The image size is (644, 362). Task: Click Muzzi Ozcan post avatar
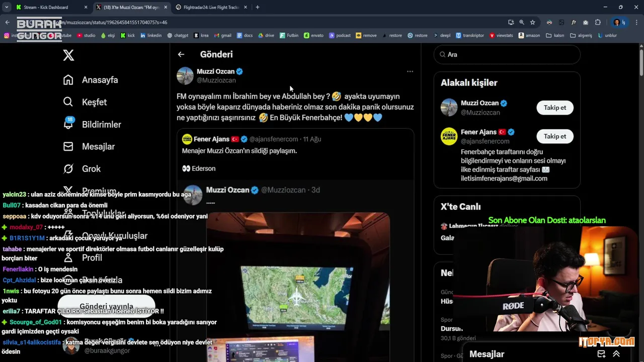185,75
